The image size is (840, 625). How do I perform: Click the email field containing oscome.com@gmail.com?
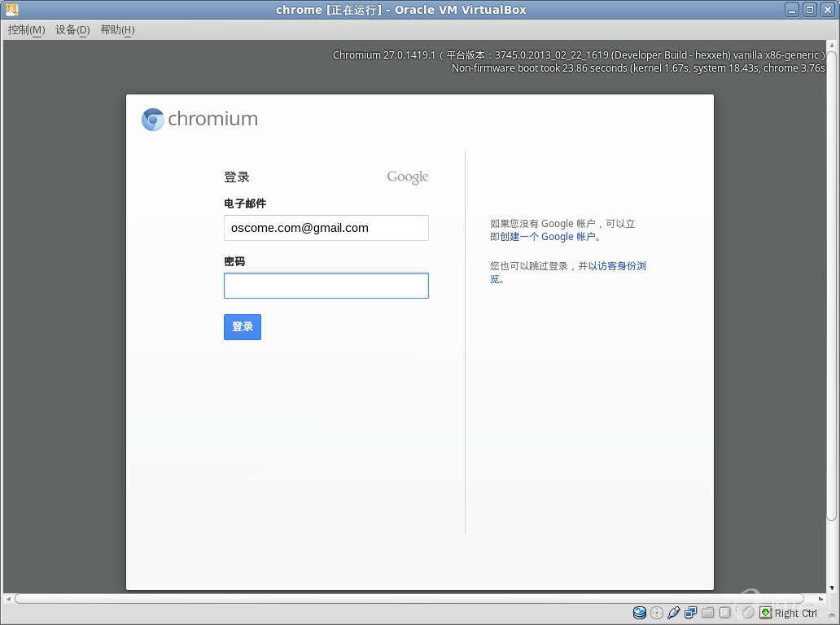(x=326, y=228)
